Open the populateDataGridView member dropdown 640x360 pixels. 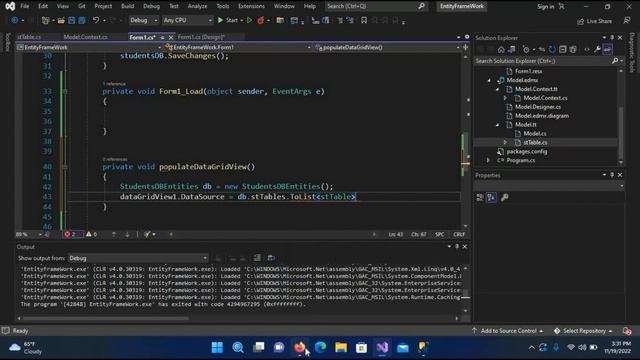[x=387, y=47]
